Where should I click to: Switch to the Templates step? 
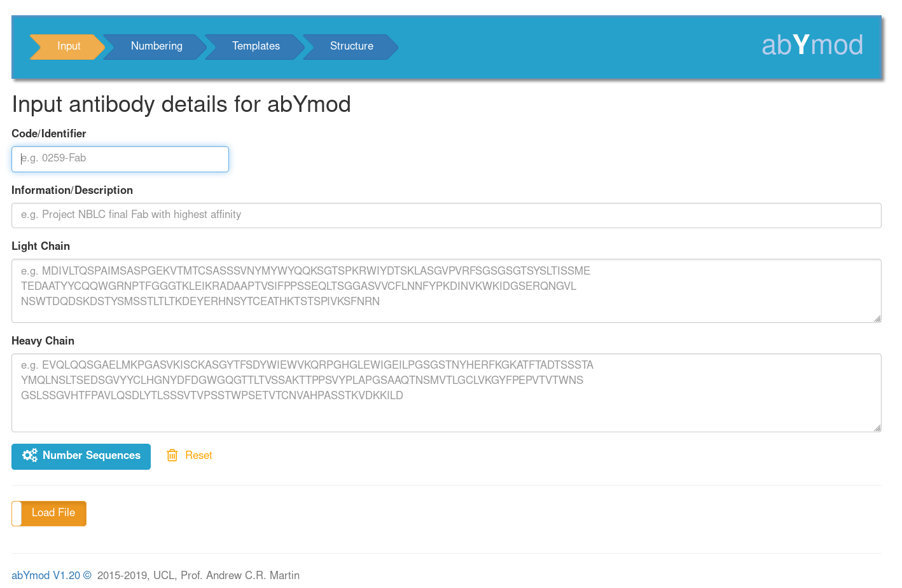[x=256, y=46]
